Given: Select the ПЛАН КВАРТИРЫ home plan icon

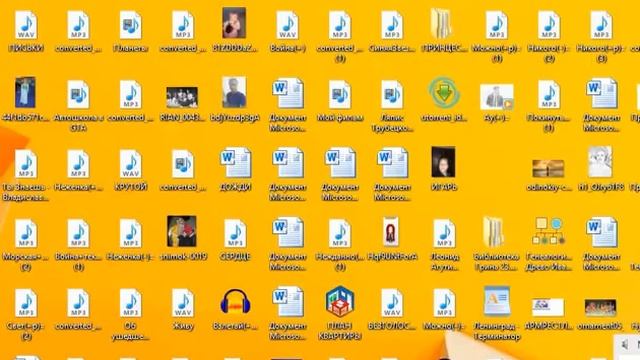Looking at the screenshot, I should tap(340, 301).
